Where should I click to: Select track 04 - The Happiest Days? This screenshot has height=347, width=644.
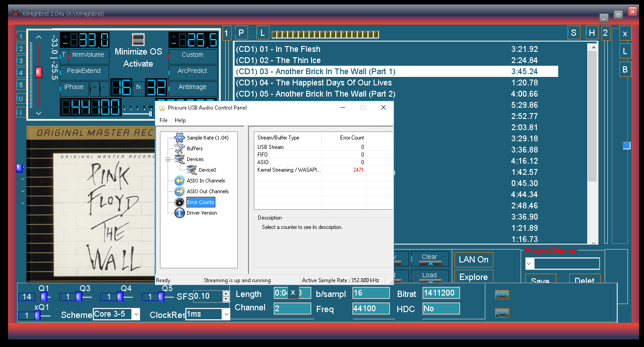point(396,83)
